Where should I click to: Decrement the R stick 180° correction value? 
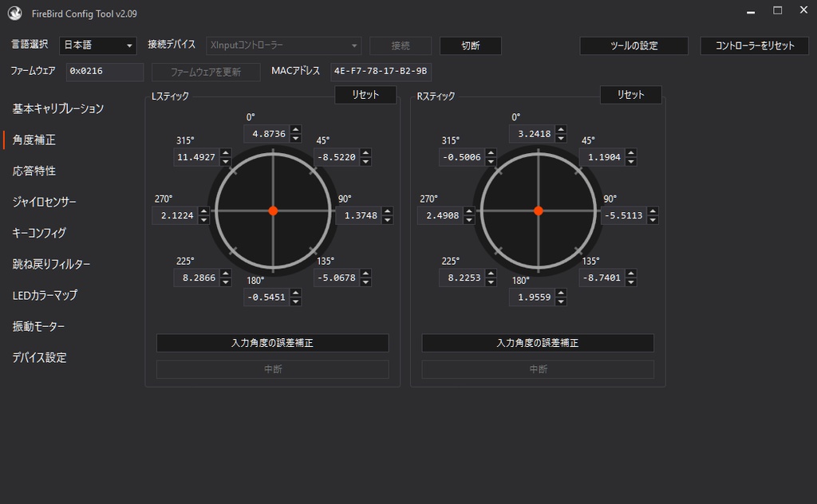561,301
